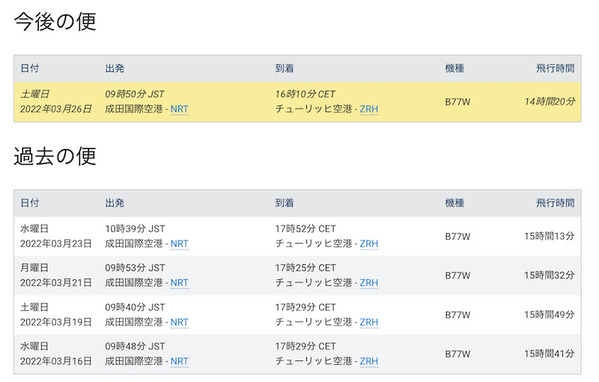Open ZRH link in the 03月16日 row

tap(369, 361)
